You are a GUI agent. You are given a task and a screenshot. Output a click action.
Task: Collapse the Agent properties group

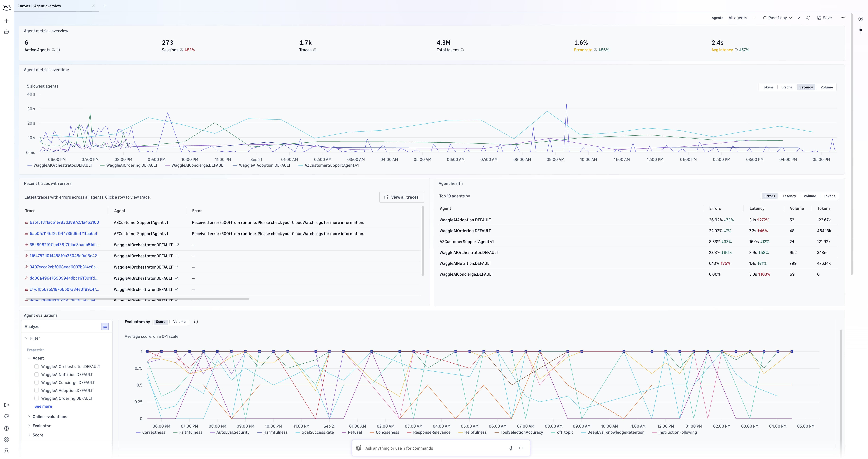point(35,358)
